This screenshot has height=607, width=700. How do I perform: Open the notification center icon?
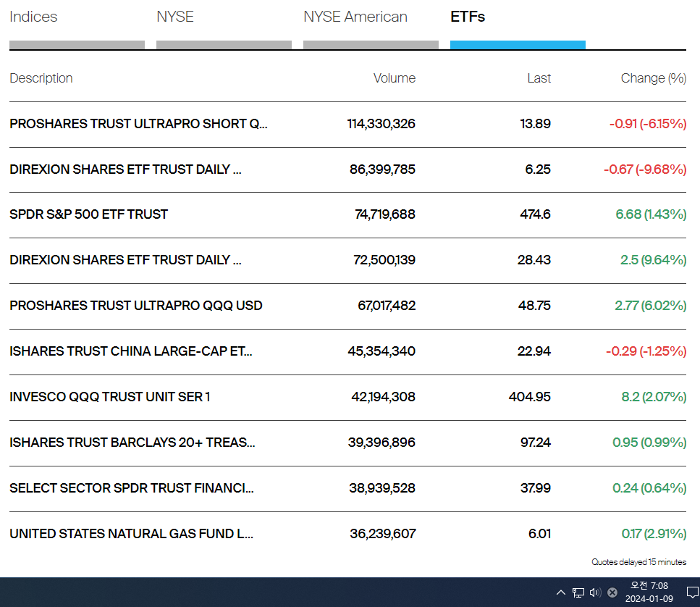[693, 593]
